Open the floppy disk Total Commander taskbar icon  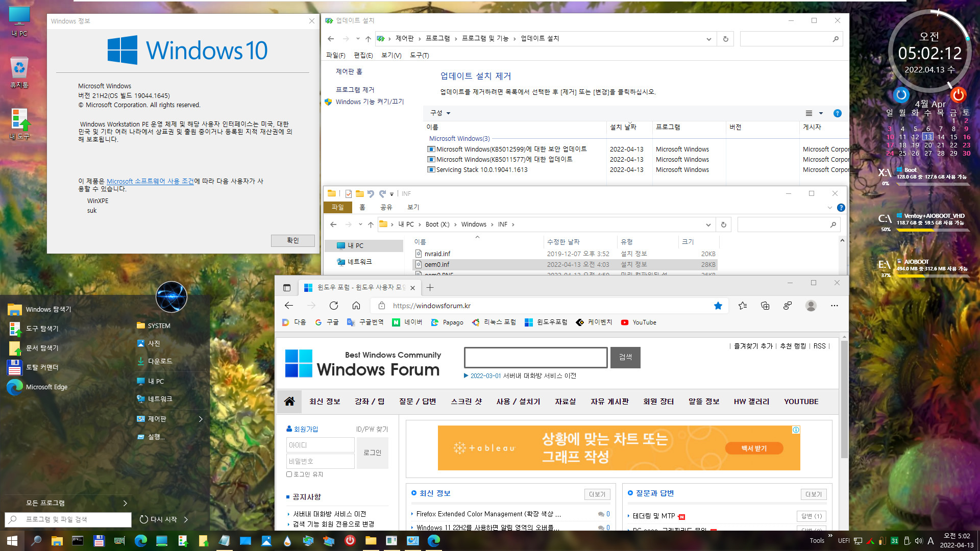(99, 541)
